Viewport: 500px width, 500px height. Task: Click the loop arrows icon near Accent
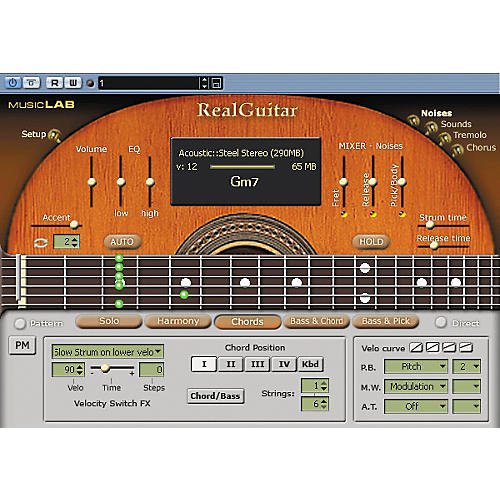coord(41,242)
